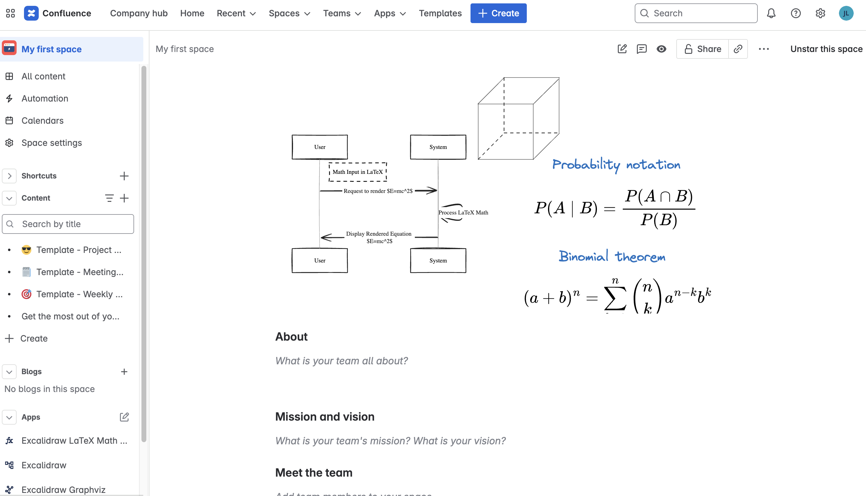Open the help question mark icon
Image resolution: width=866 pixels, height=496 pixels.
click(796, 13)
